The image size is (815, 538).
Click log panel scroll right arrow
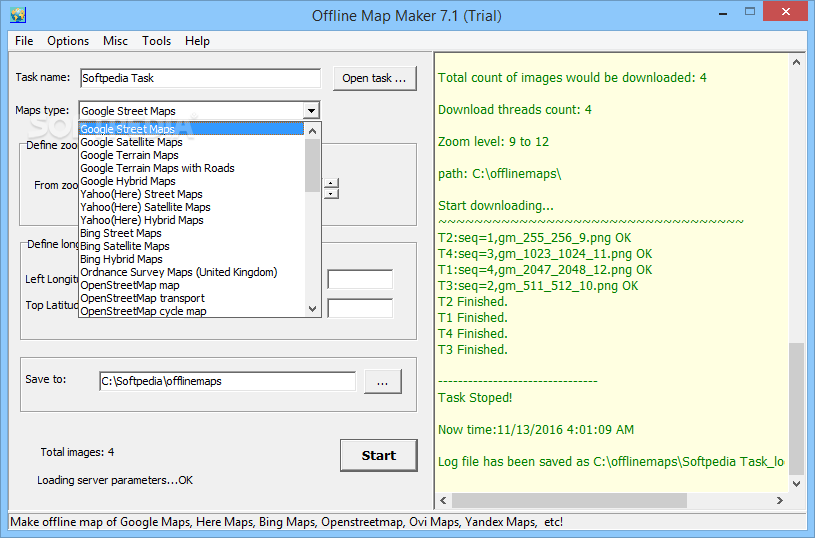(x=780, y=501)
